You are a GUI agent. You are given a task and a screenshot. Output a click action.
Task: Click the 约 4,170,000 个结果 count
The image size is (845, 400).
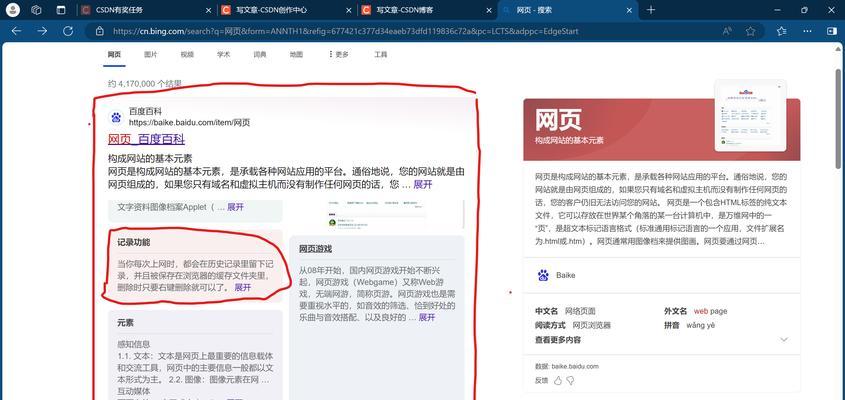click(x=144, y=84)
